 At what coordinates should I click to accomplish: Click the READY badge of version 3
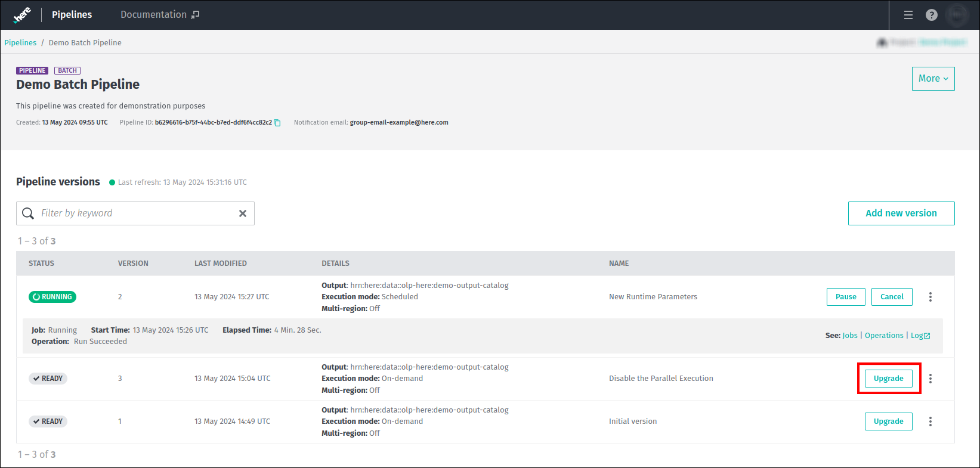coord(48,379)
